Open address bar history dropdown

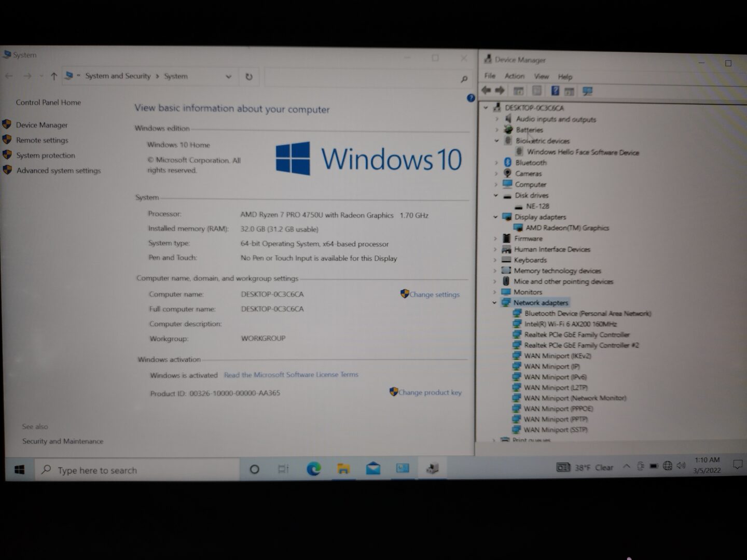[x=228, y=76]
